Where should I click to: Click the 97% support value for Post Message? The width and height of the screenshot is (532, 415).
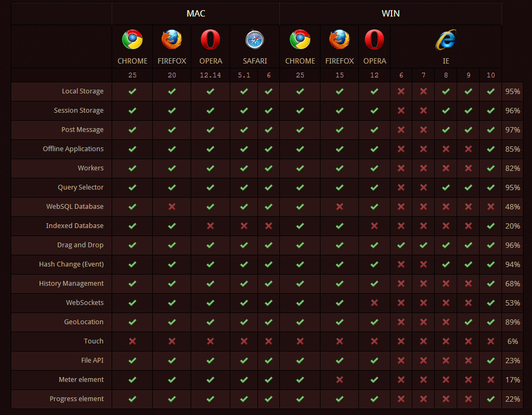[x=512, y=130]
